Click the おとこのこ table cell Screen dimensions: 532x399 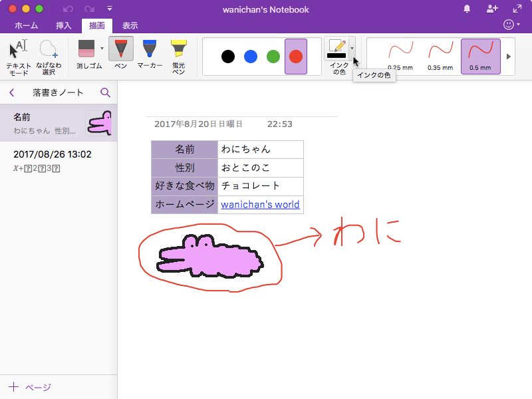[261, 168]
